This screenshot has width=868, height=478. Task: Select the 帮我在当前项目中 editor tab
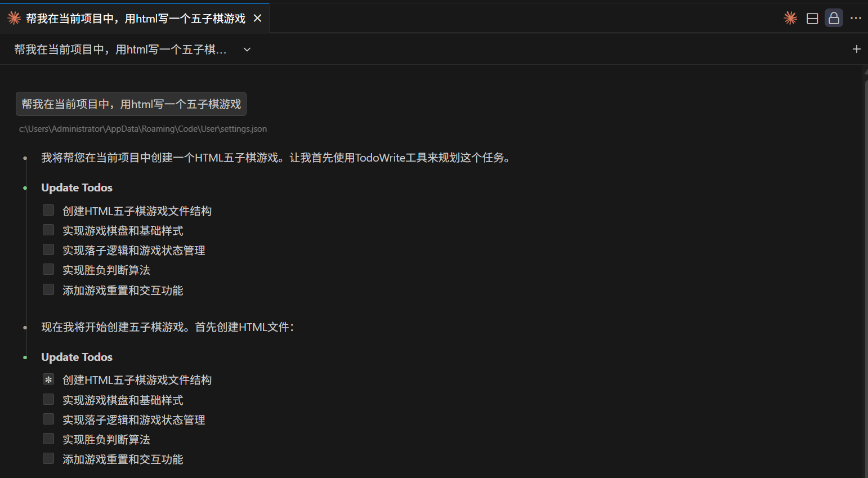pos(135,19)
